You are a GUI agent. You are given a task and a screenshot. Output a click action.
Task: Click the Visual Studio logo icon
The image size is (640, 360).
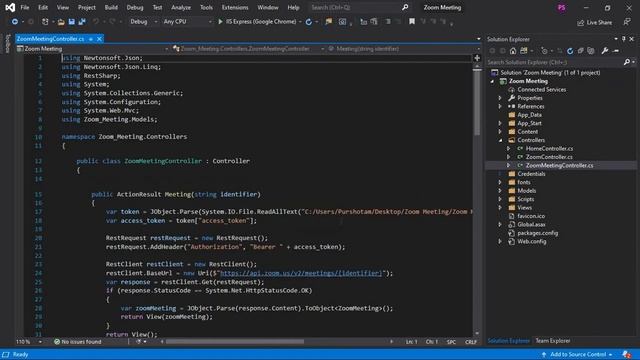[10, 7]
